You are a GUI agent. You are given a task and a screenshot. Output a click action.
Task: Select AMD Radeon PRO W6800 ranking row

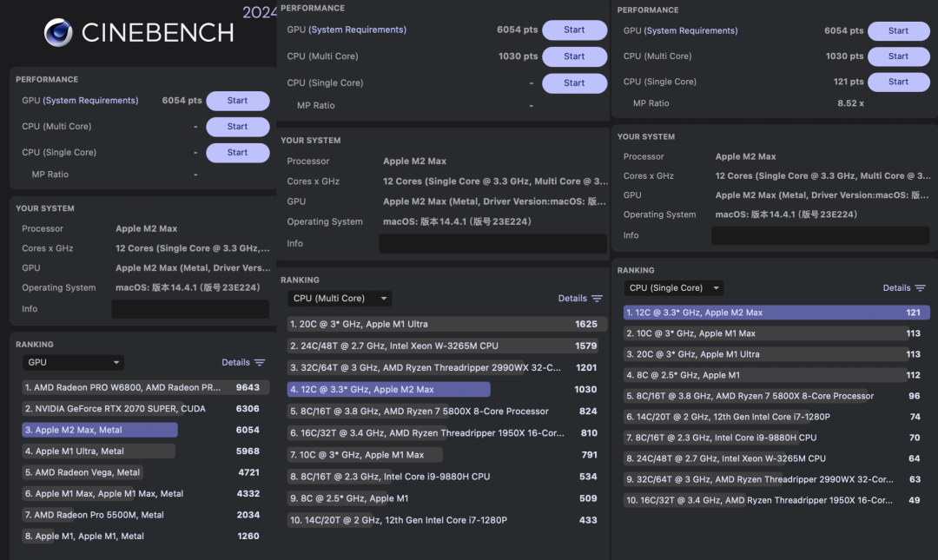(x=145, y=388)
